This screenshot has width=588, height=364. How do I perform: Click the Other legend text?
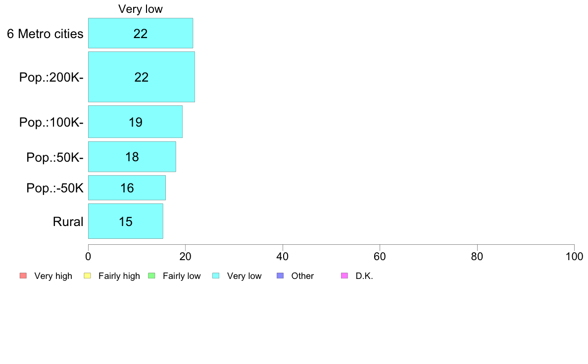(x=302, y=276)
